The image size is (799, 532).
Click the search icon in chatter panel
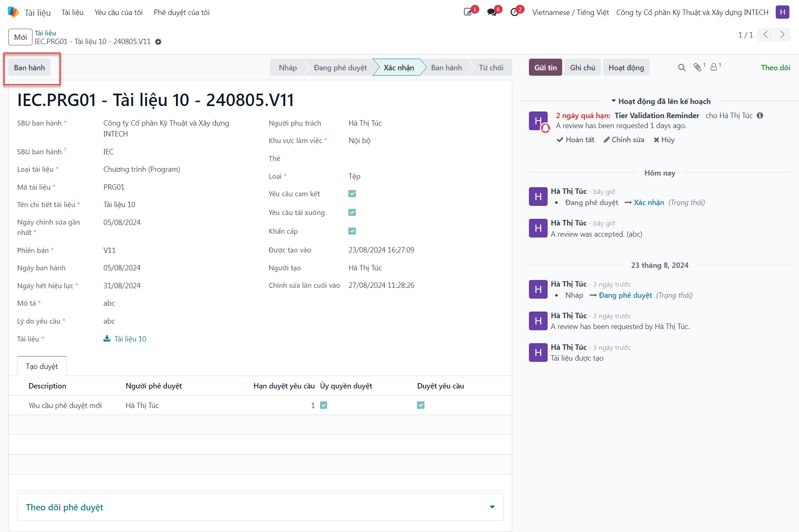click(x=682, y=67)
